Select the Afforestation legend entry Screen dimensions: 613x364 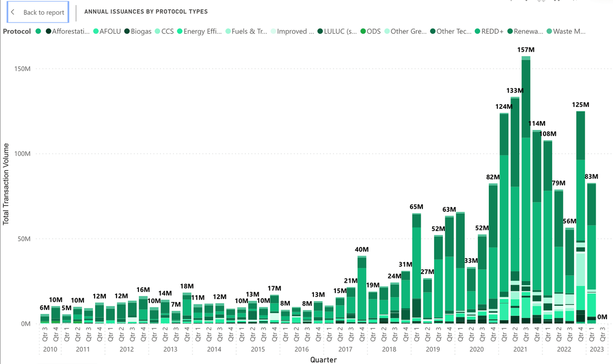pos(71,31)
